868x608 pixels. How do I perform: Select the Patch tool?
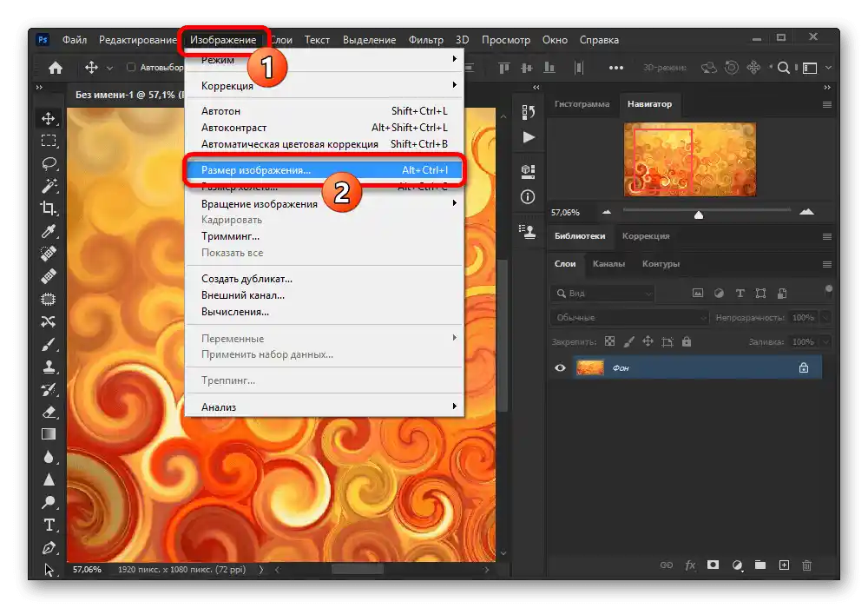coord(48,299)
